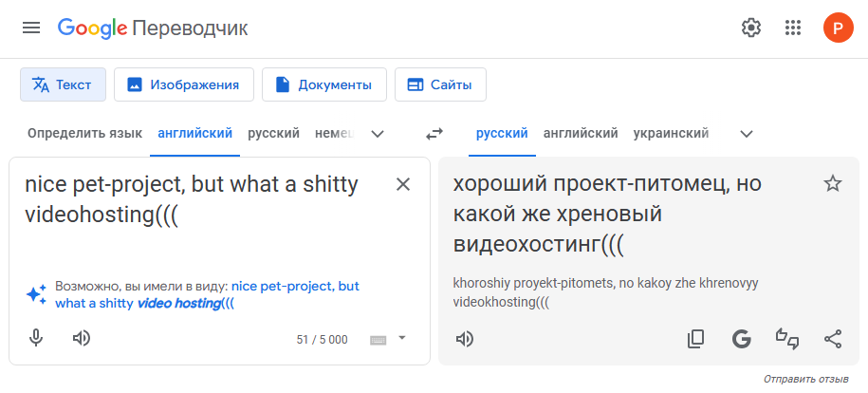
Task: Select русский as source language
Action: [x=273, y=134]
